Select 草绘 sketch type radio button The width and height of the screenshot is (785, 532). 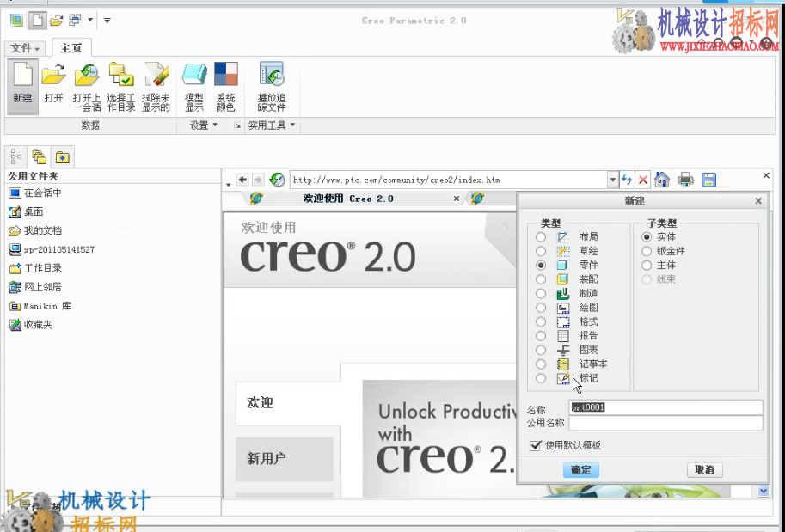coord(541,251)
